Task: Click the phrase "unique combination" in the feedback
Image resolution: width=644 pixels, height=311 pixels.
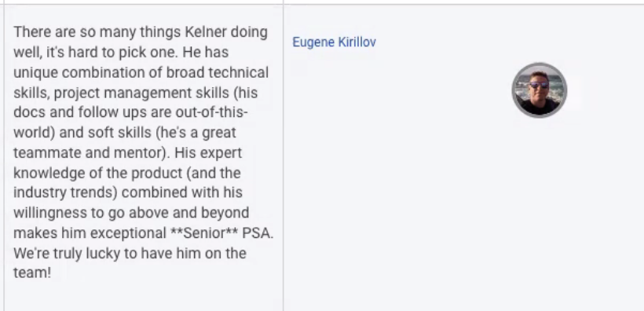Action: [x=87, y=73]
